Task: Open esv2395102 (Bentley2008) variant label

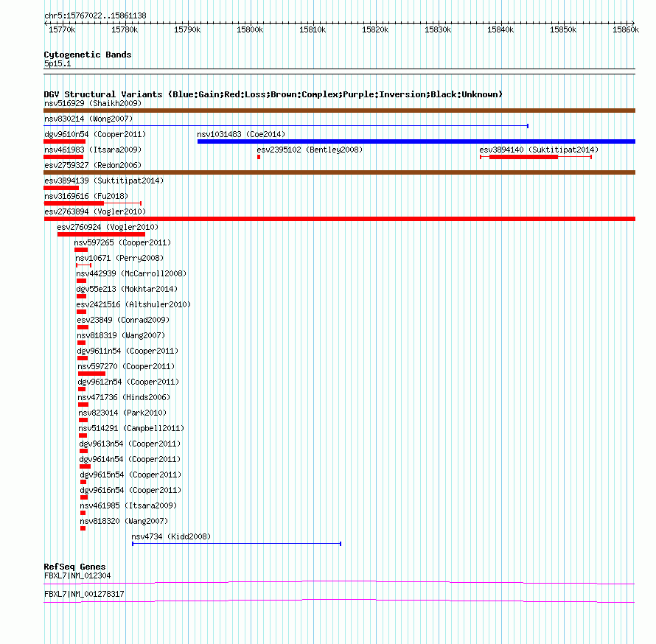Action: 310,150
